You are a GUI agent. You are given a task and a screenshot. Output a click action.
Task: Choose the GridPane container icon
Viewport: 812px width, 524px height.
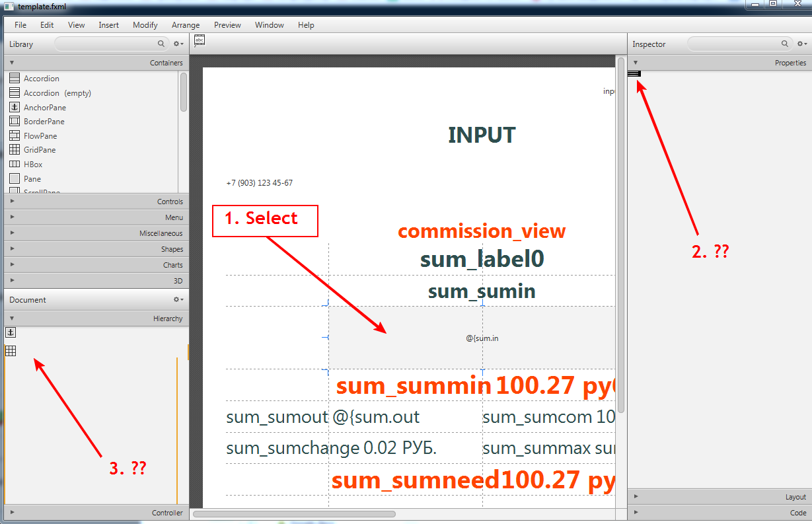[x=15, y=150]
